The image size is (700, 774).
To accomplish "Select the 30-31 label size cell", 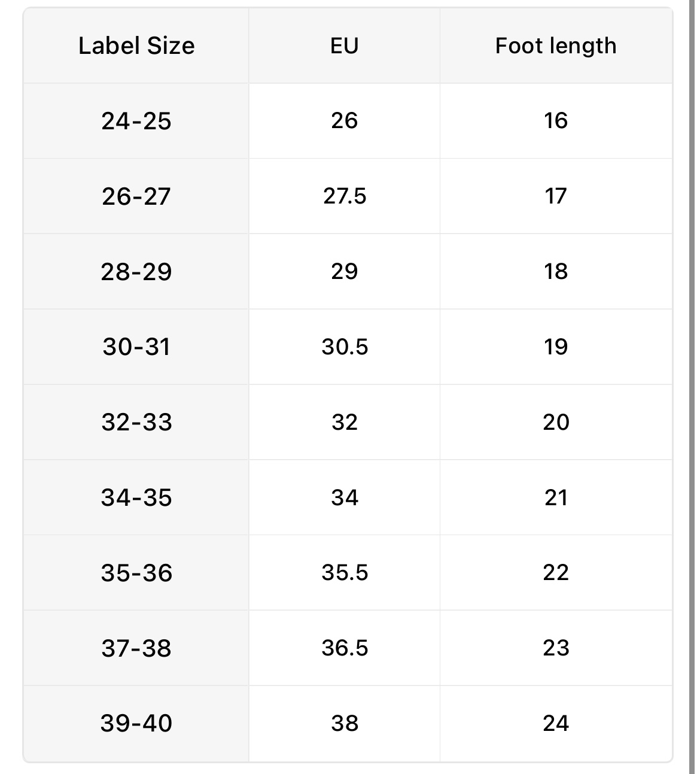I will 136,347.
